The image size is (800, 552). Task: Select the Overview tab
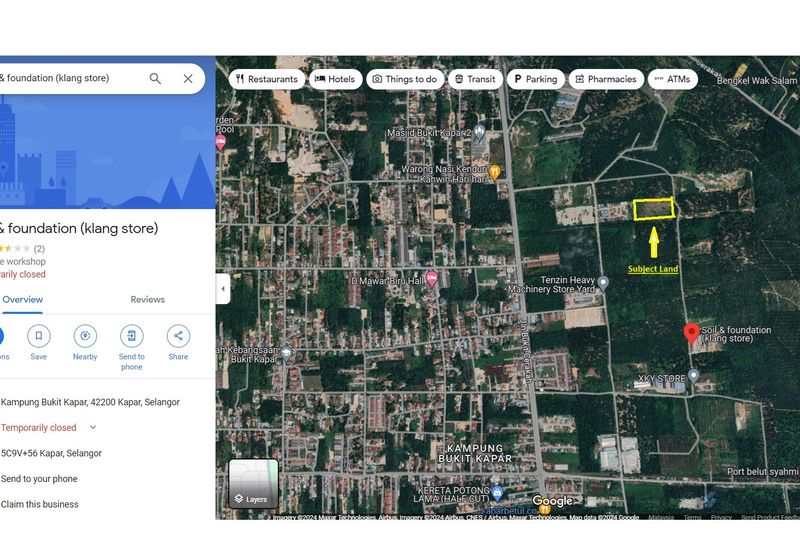(22, 300)
